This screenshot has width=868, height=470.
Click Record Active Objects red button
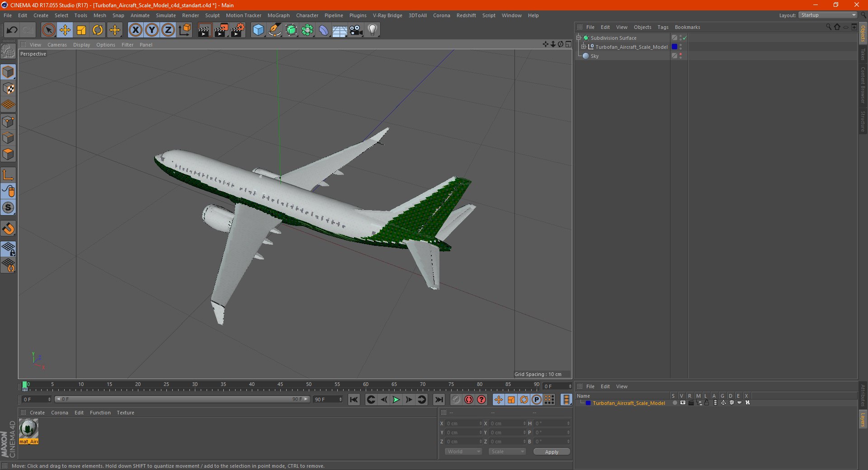tap(456, 399)
